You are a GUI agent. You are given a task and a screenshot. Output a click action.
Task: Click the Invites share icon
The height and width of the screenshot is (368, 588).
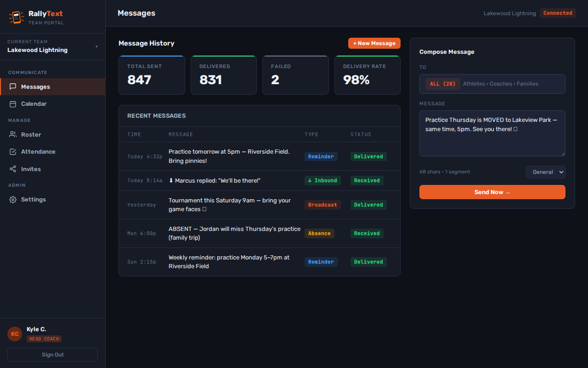pos(13,169)
